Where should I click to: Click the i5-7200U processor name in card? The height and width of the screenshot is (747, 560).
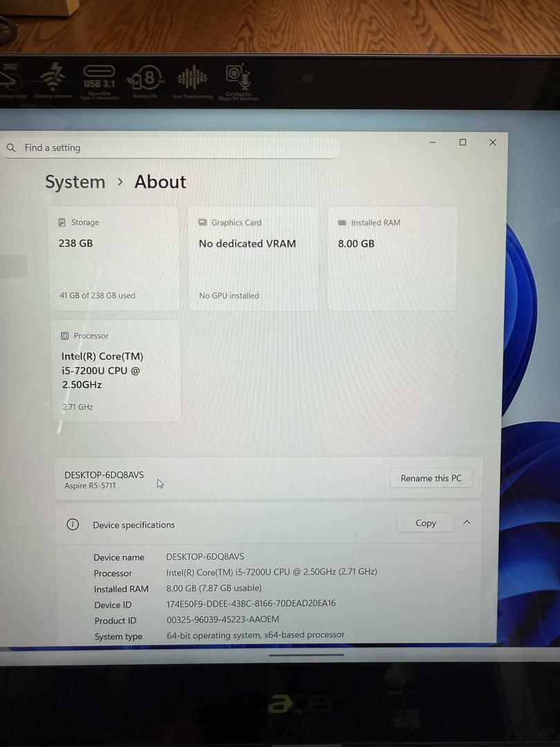[x=102, y=370]
